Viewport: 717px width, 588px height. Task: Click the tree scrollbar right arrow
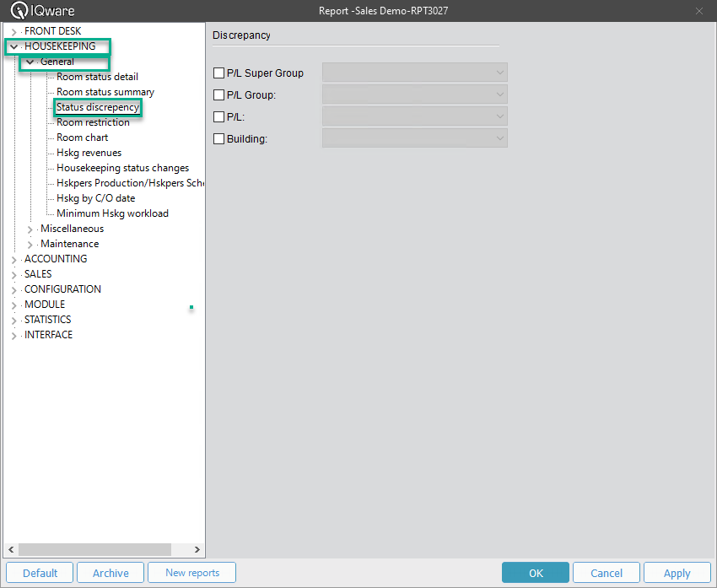(x=197, y=549)
